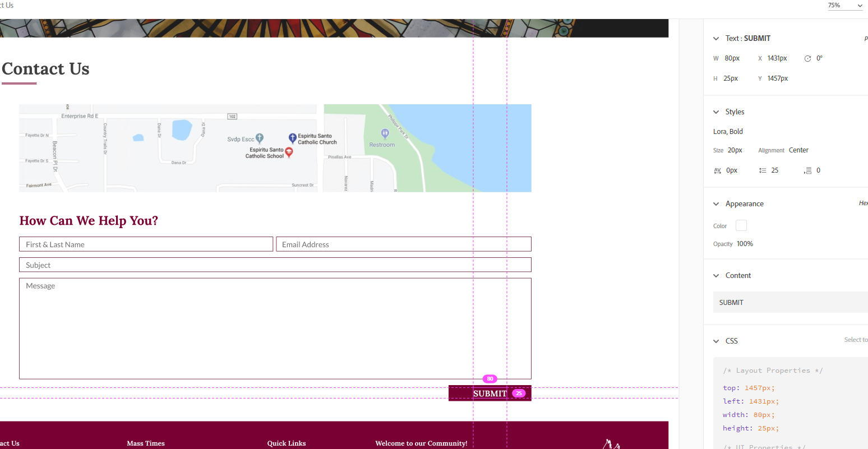Collapse the CSS section
868x449 pixels.
point(716,341)
